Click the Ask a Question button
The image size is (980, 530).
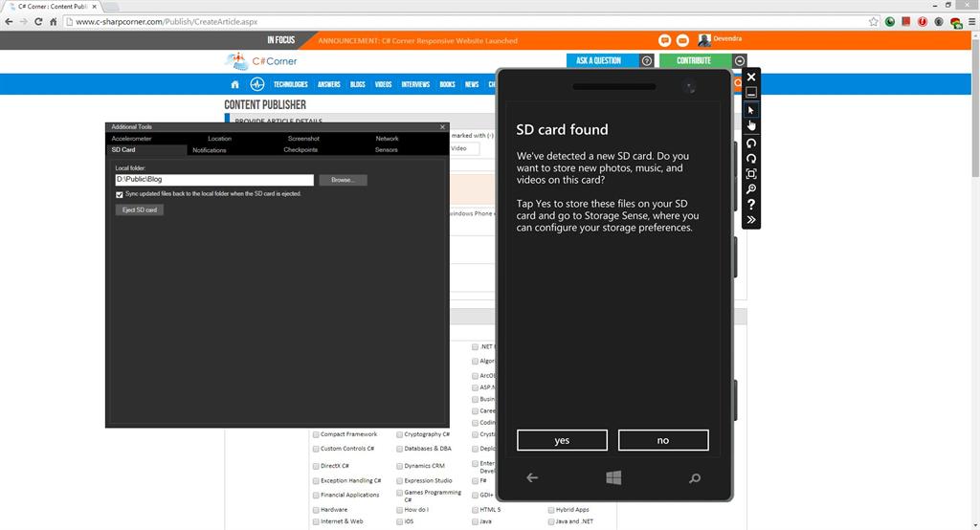[x=603, y=60]
